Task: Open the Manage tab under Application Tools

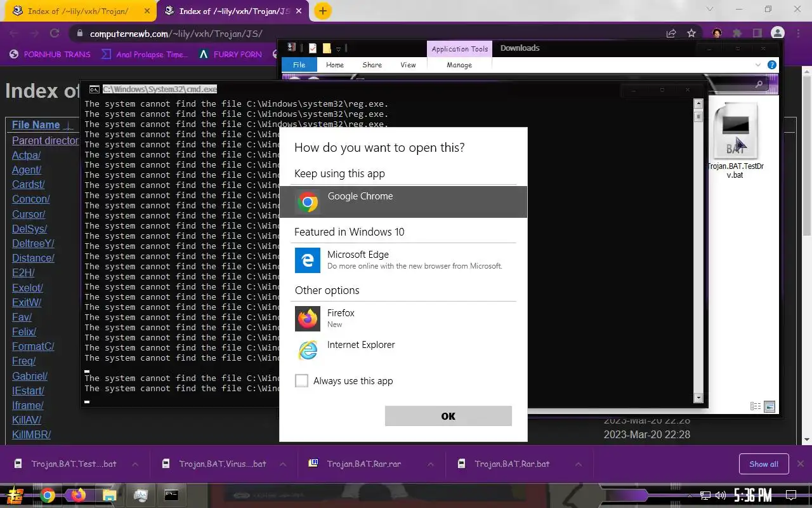Action: click(x=459, y=65)
